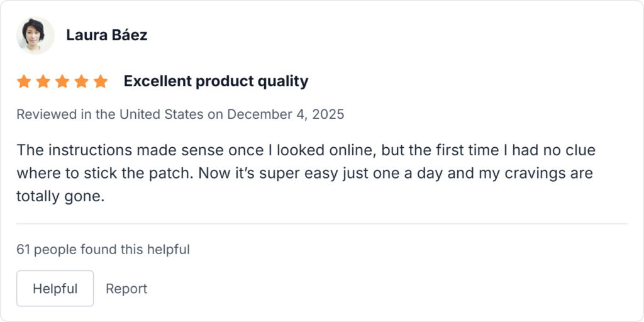Click the number "61" in helpful count
644x322 pixels.
click(x=23, y=250)
